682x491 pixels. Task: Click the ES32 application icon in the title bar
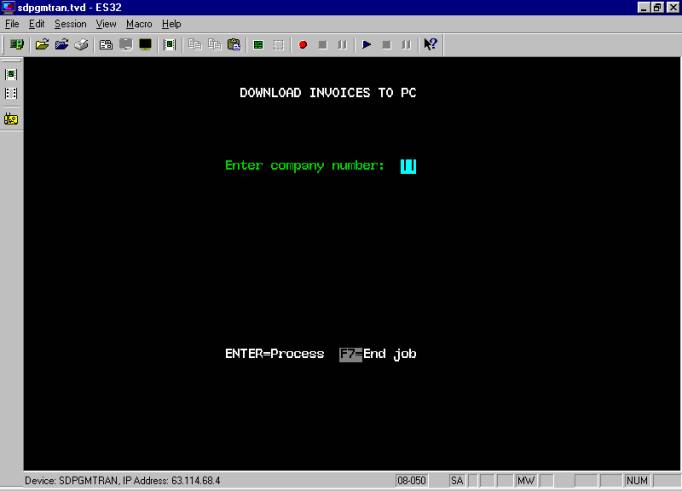8,7
